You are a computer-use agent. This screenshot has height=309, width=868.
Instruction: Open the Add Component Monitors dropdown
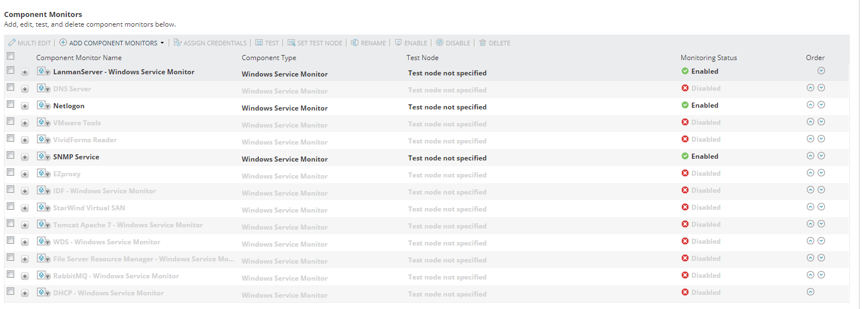(x=112, y=43)
